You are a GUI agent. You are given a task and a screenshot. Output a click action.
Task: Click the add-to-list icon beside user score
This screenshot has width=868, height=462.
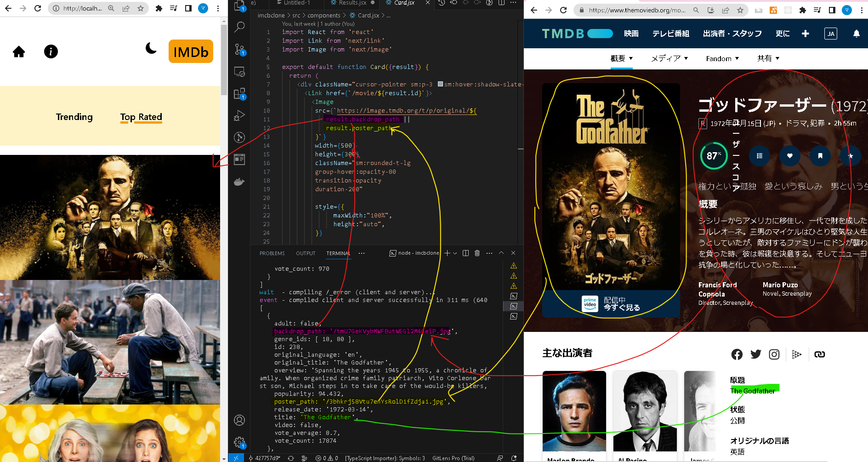coord(760,156)
